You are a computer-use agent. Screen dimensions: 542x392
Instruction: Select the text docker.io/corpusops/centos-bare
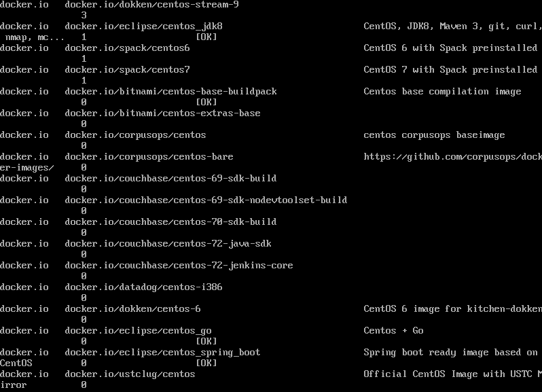click(149, 157)
